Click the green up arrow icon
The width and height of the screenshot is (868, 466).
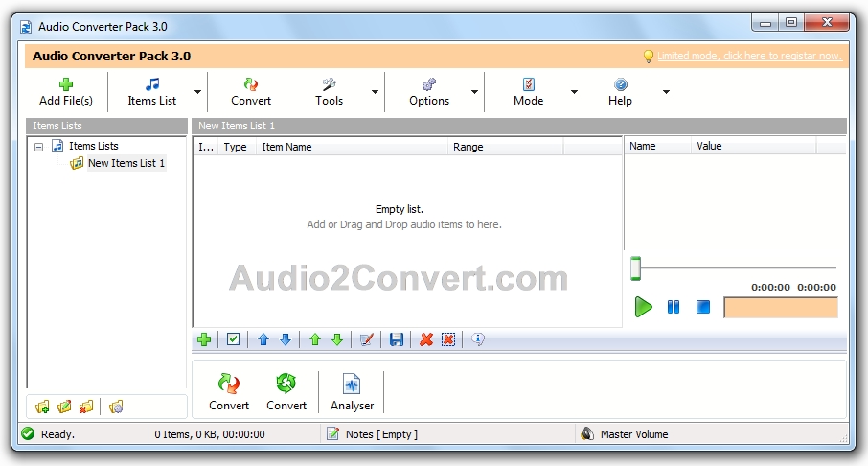click(x=315, y=339)
